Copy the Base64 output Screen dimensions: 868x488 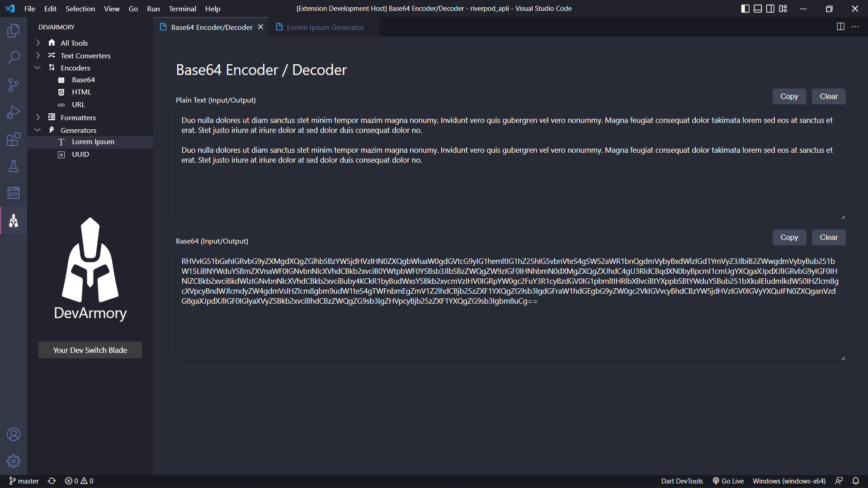789,237
